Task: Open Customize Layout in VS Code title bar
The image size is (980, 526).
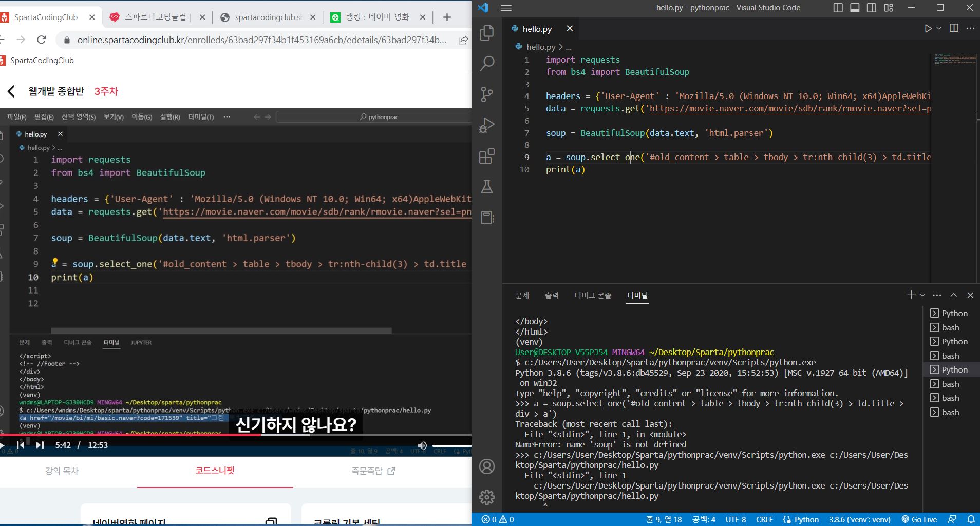Action: click(889, 8)
